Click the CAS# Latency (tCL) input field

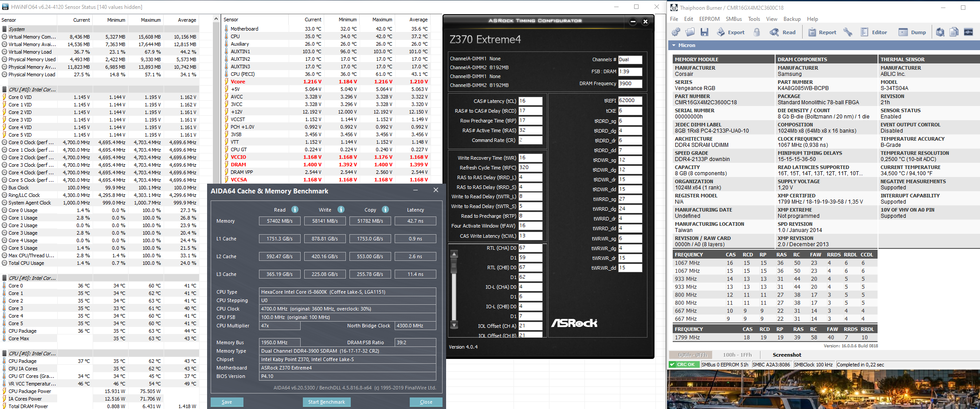(x=530, y=101)
